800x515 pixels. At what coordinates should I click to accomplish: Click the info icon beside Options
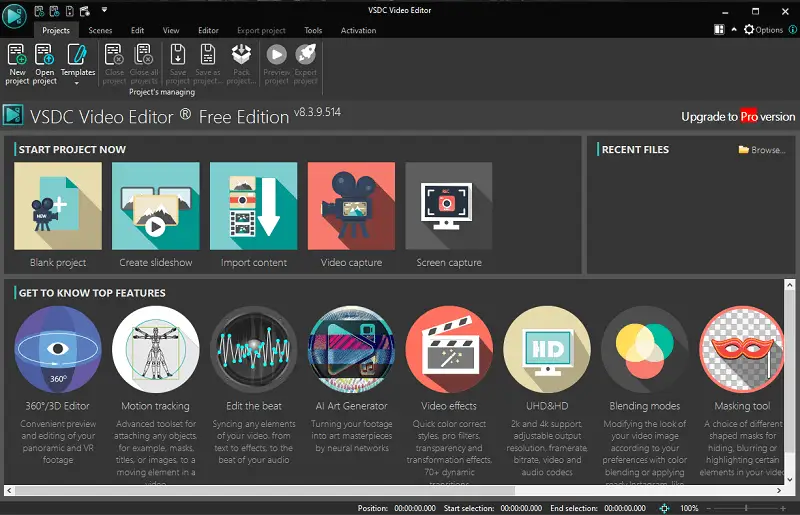tap(793, 30)
